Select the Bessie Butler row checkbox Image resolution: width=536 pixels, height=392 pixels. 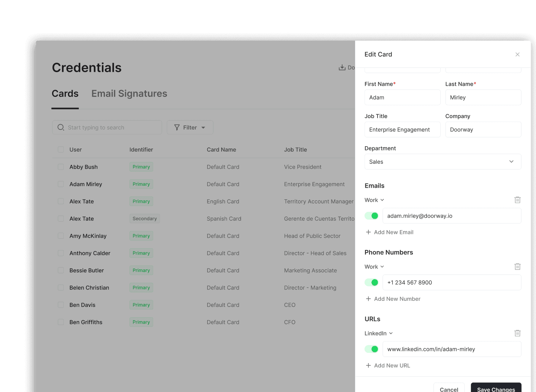point(61,270)
